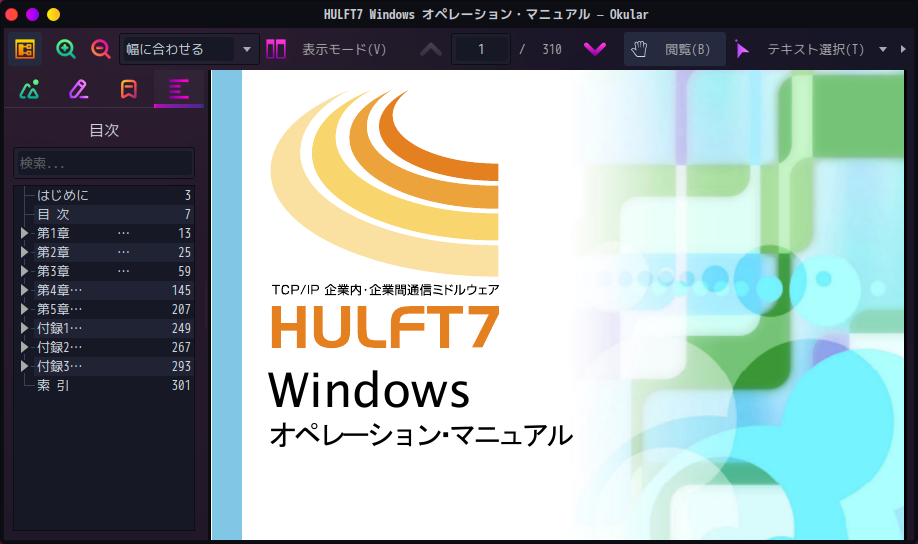Expand the 付録2 tree node
The image size is (918, 544).
tap(24, 347)
